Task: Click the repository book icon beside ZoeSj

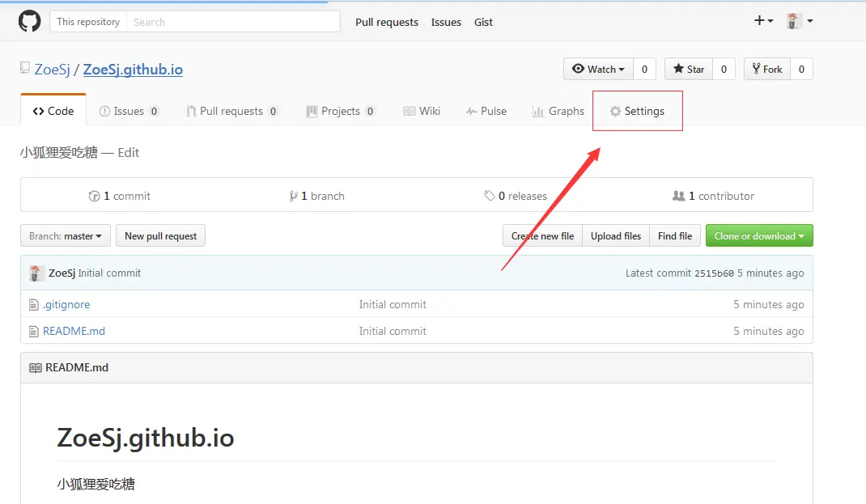Action: click(x=25, y=68)
